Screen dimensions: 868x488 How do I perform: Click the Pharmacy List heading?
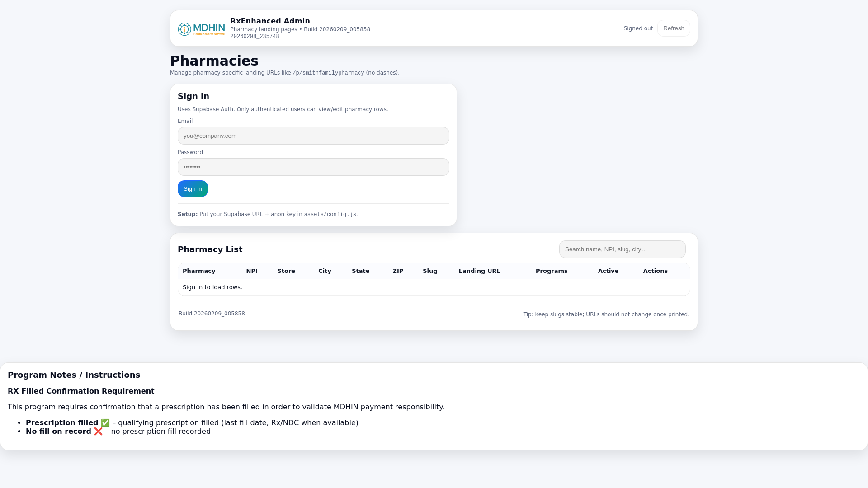point(210,249)
